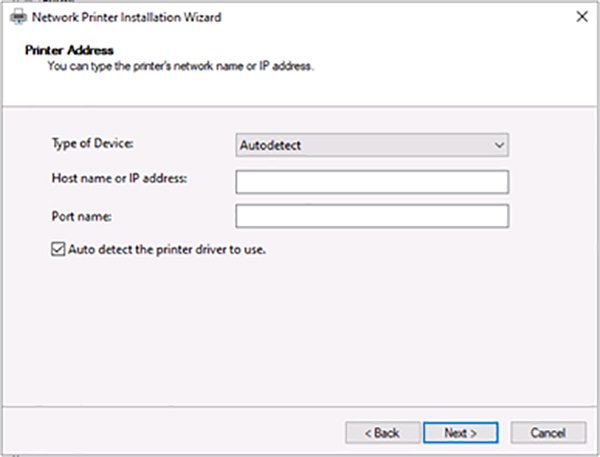Click the wizard title bar text

(x=127, y=17)
